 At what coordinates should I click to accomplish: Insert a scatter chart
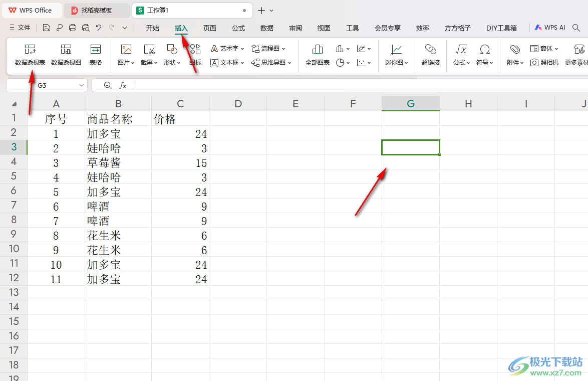pyautogui.click(x=361, y=63)
